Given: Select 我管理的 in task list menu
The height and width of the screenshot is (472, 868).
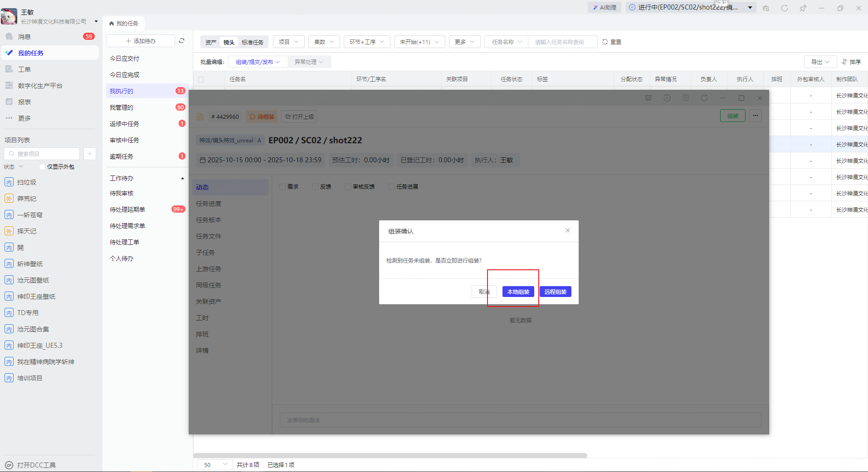Looking at the screenshot, I should (122, 107).
